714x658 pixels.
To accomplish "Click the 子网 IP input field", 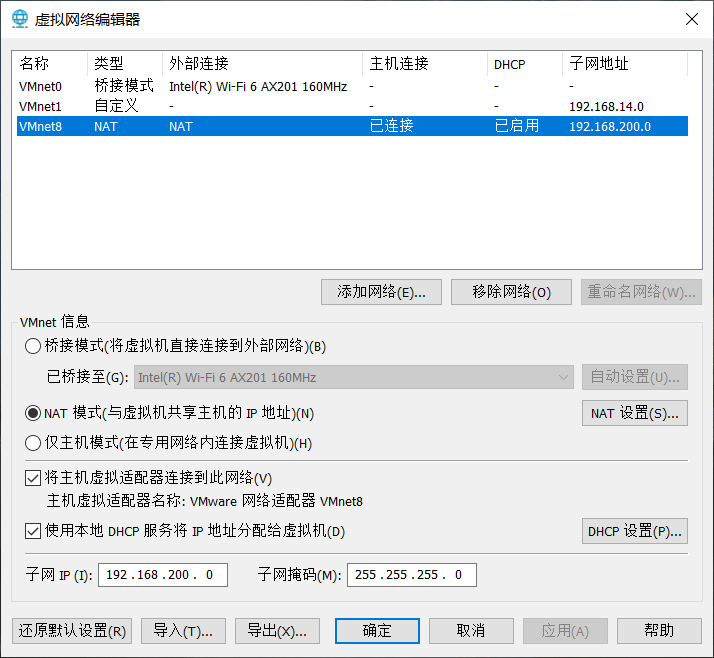I will (x=163, y=575).
